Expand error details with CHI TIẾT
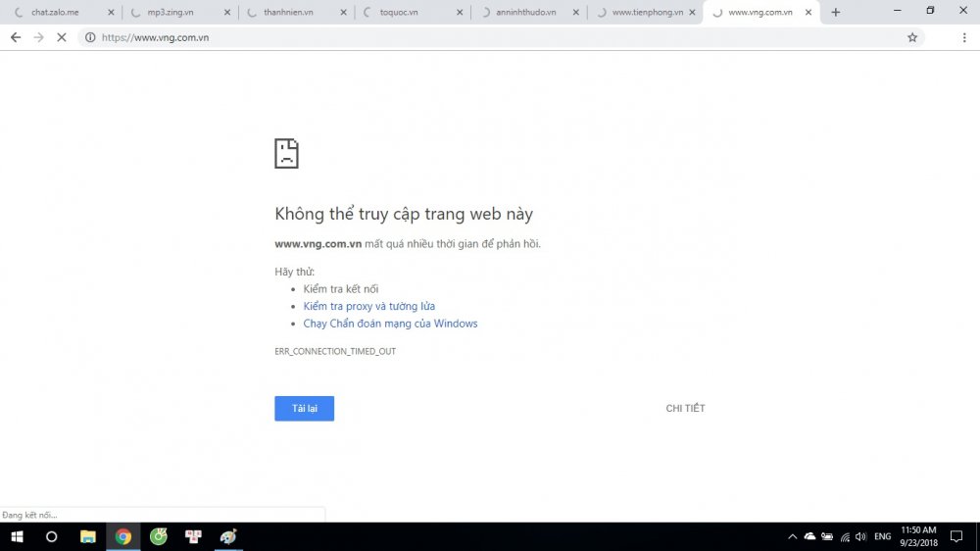980x551 pixels. [x=685, y=408]
